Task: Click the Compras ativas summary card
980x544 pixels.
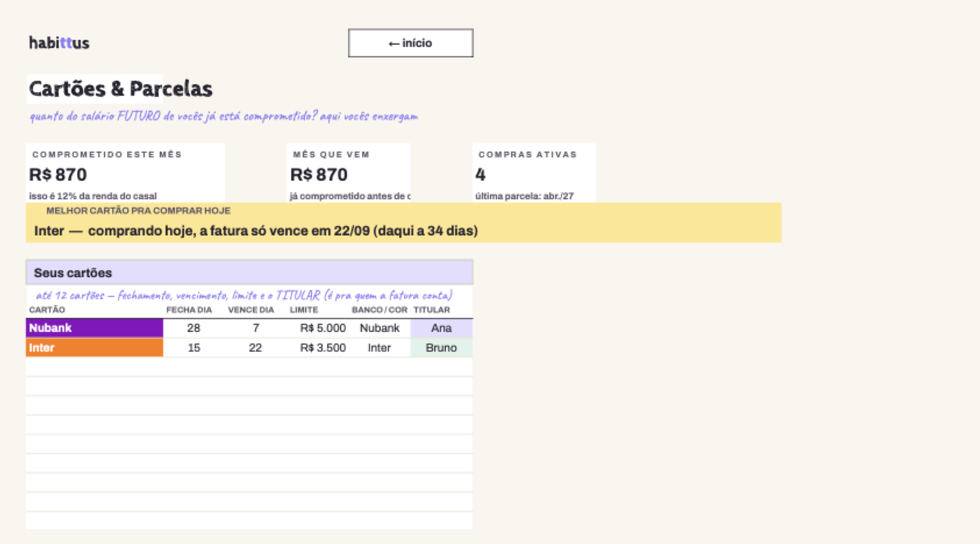Action: [534, 173]
